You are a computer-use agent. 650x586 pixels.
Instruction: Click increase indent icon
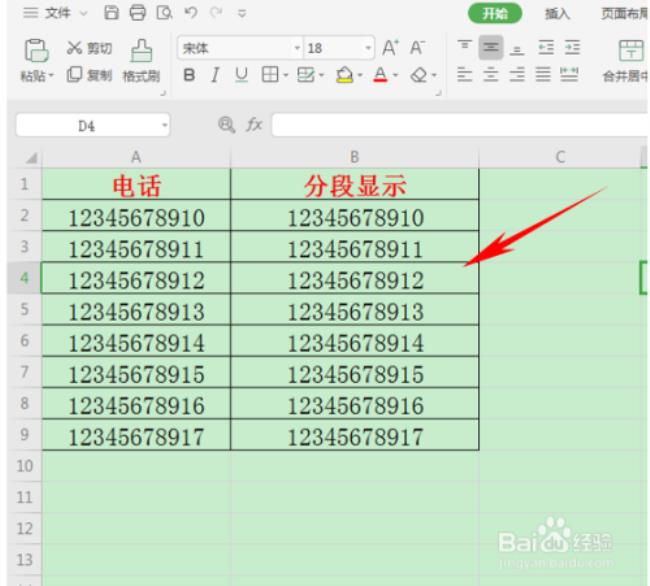click(572, 48)
